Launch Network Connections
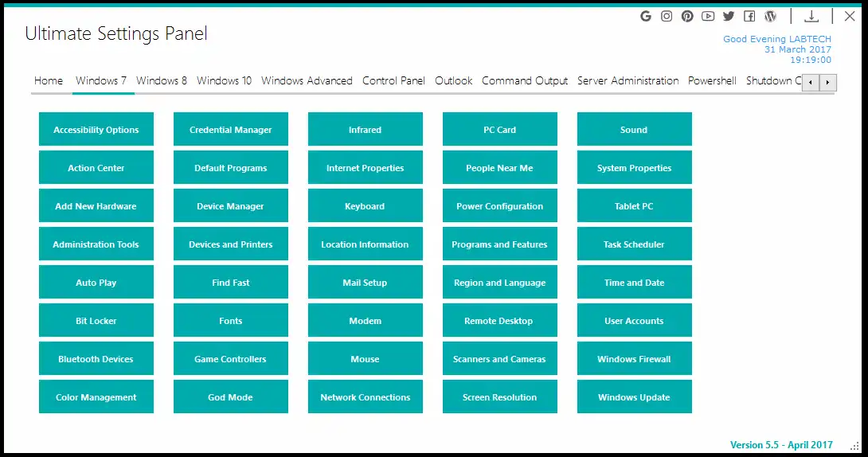Viewport: 868px width, 457px height. 366,396
